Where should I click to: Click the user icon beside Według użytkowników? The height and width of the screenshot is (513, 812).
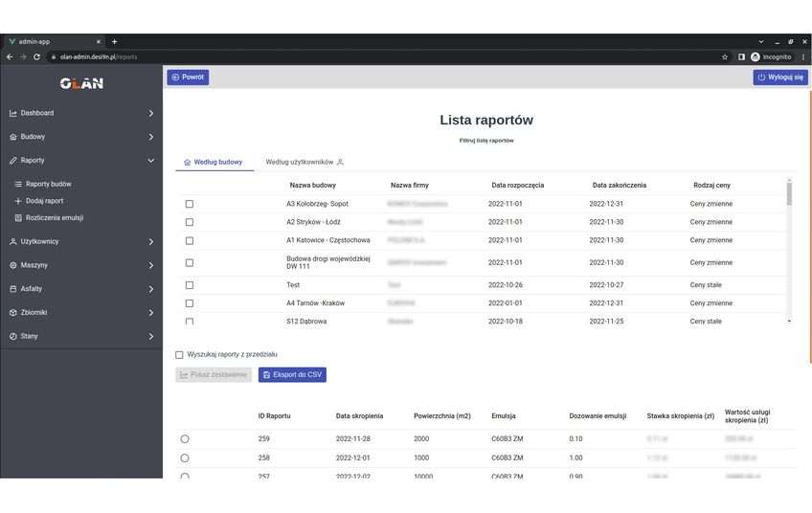(340, 162)
